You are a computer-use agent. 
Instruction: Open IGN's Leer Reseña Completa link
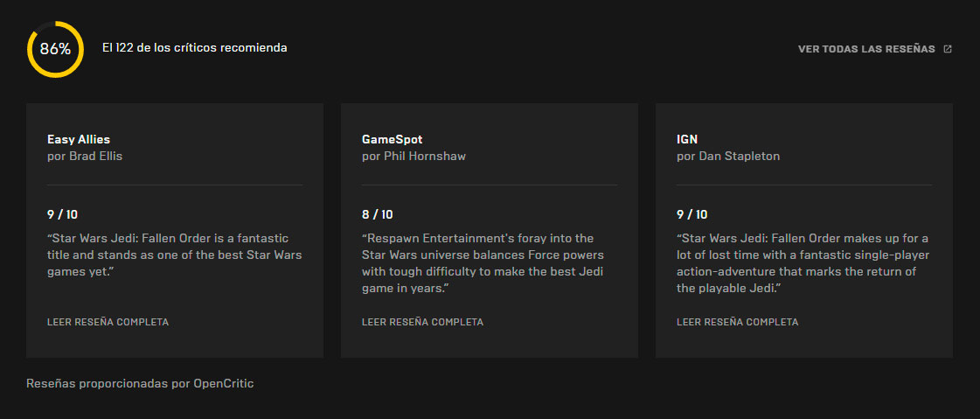coord(737,322)
